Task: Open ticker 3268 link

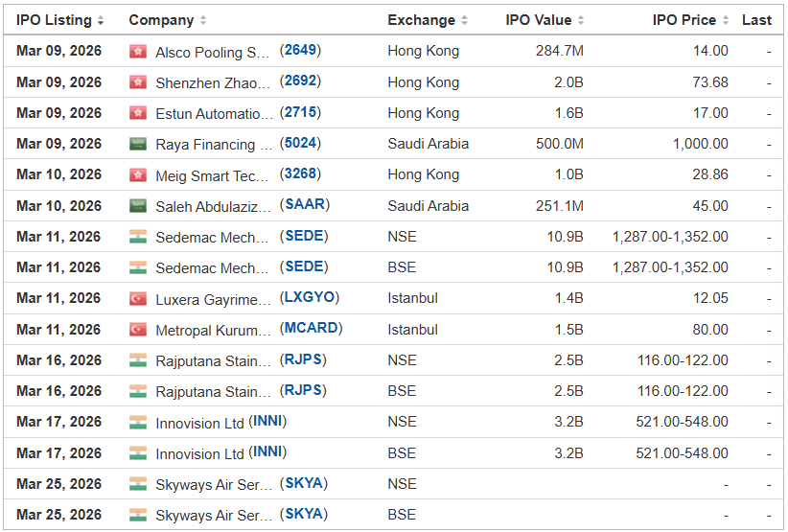Action: [x=300, y=173]
